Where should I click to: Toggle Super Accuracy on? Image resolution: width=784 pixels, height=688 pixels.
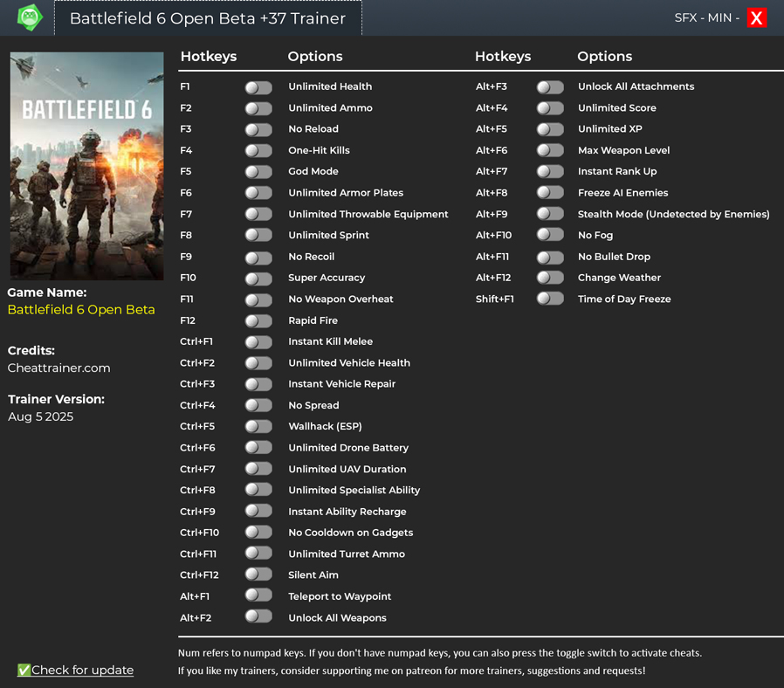tap(258, 279)
